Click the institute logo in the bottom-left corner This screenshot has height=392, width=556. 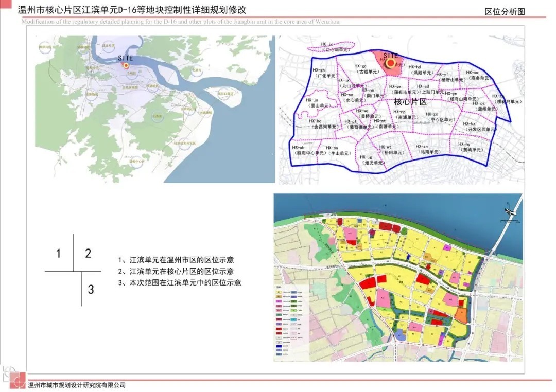[x=14, y=378]
